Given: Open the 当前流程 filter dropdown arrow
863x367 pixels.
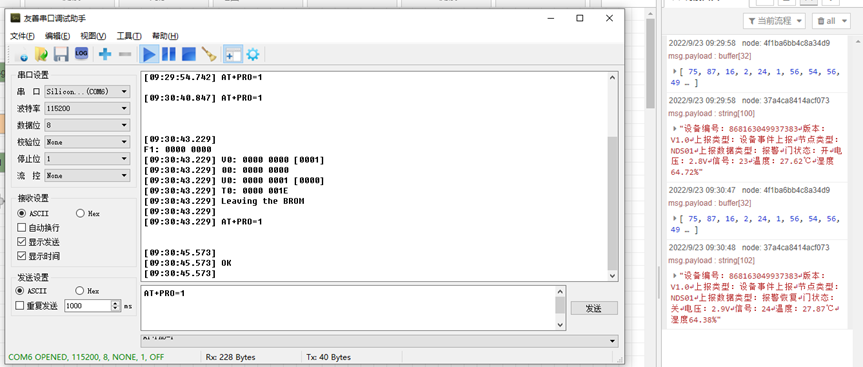Looking at the screenshot, I should [799, 21].
